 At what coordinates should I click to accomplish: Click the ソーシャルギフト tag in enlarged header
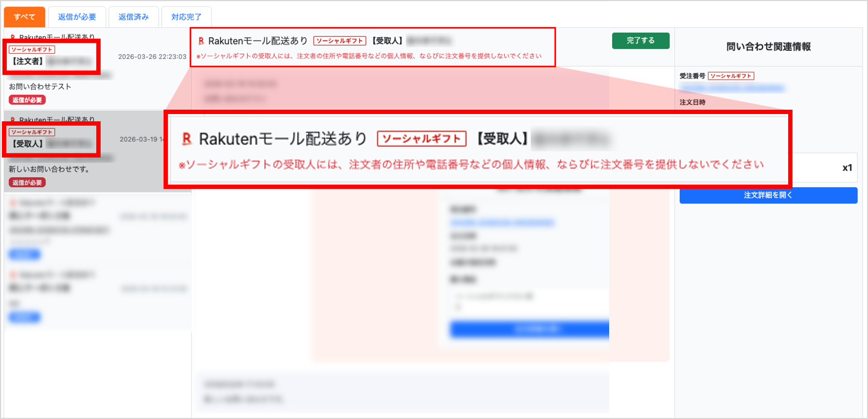(421, 139)
